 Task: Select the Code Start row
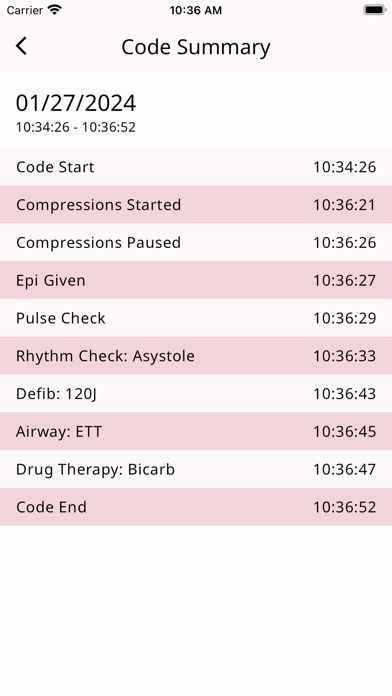click(196, 167)
